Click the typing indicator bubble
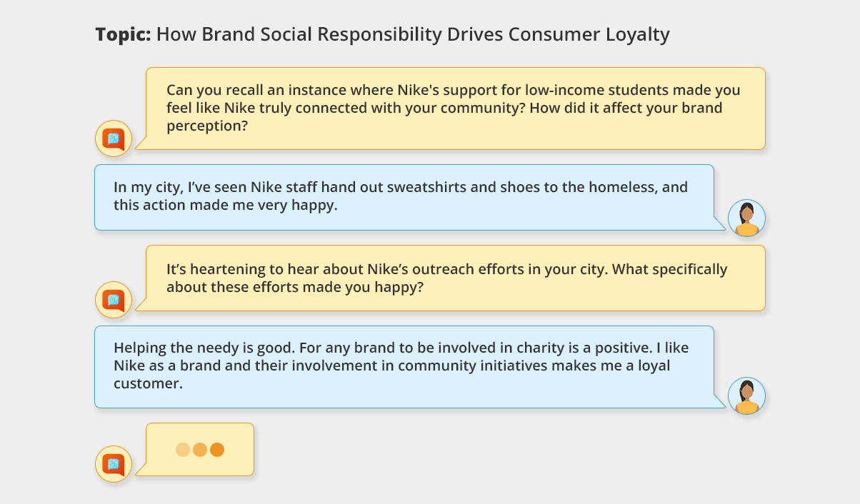The height and width of the screenshot is (504, 860). click(200, 450)
